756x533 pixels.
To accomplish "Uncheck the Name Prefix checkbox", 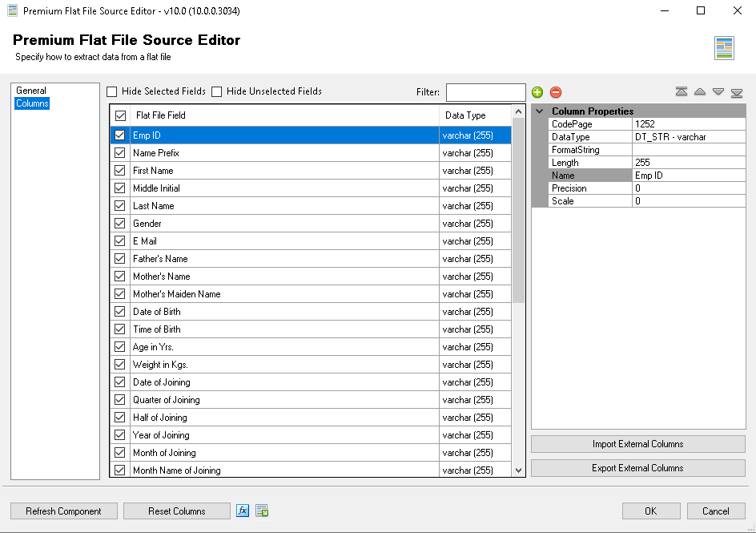I will point(120,153).
